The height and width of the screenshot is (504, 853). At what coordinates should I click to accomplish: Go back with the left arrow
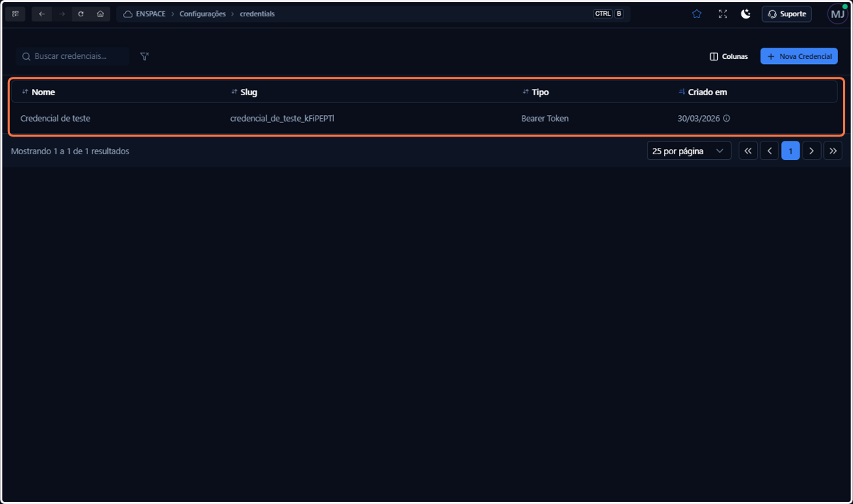point(41,14)
